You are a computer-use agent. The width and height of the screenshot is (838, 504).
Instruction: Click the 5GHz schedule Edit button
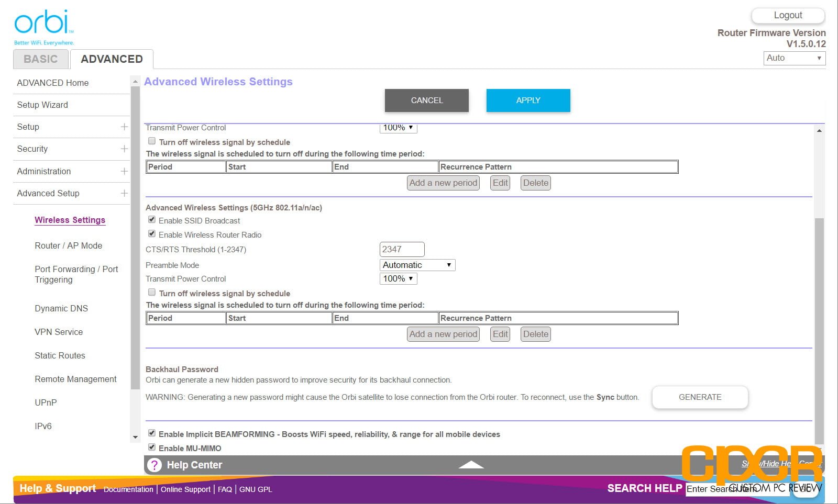500,334
